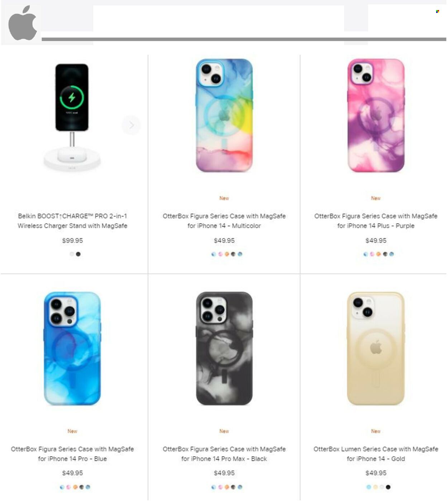Choose pink swatch under iPhone 14 Plus Purple case
This screenshot has width=448, height=501.
(372, 254)
